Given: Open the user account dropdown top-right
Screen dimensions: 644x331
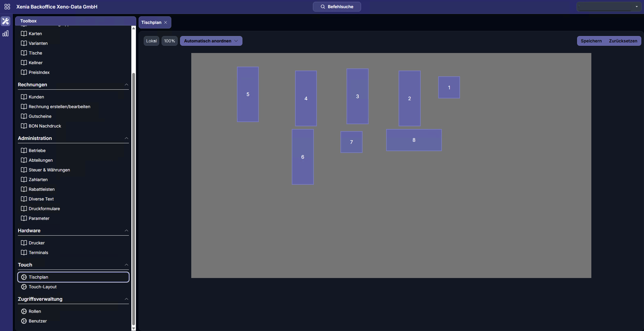Looking at the screenshot, I should [636, 7].
